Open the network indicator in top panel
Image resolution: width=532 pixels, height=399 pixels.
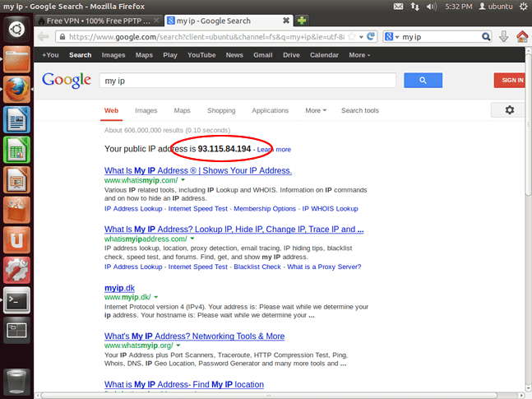415,7
